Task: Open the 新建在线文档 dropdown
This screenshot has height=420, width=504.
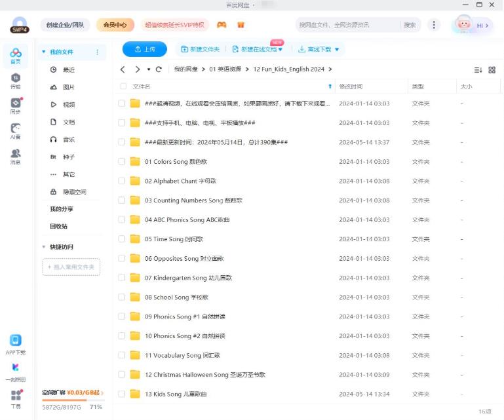Action: pyautogui.click(x=281, y=50)
